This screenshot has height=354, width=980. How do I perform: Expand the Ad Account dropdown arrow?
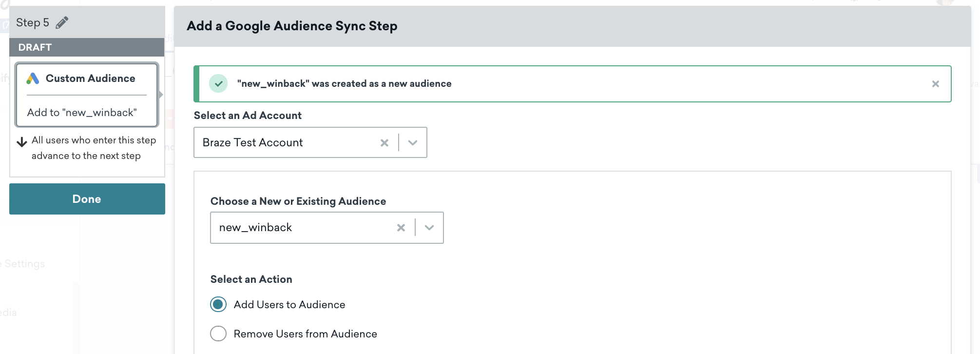click(x=413, y=143)
